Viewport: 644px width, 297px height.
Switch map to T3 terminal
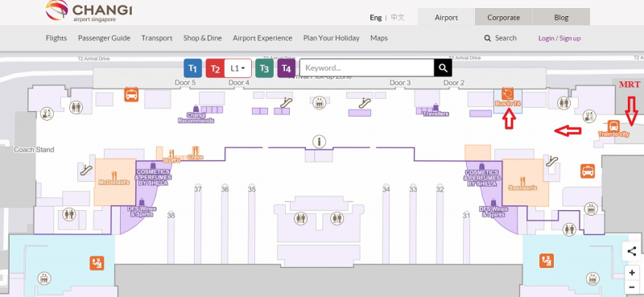(x=264, y=68)
